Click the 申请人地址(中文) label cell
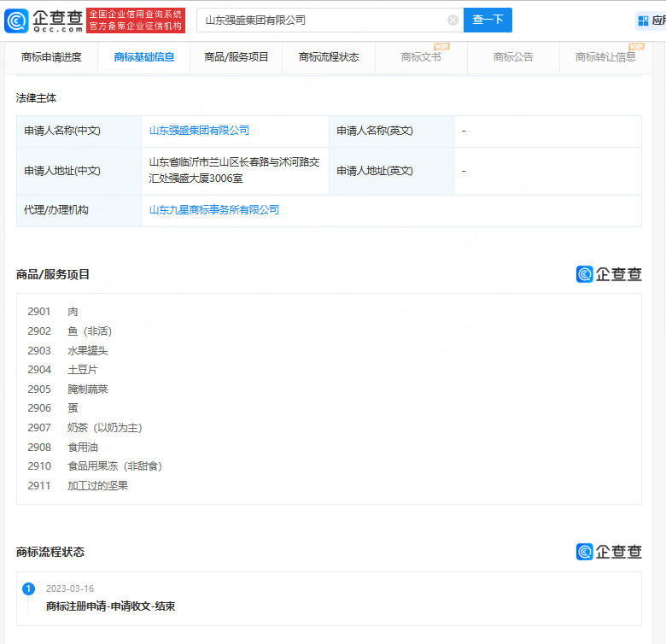Viewport: 666px width, 644px height. 79,171
